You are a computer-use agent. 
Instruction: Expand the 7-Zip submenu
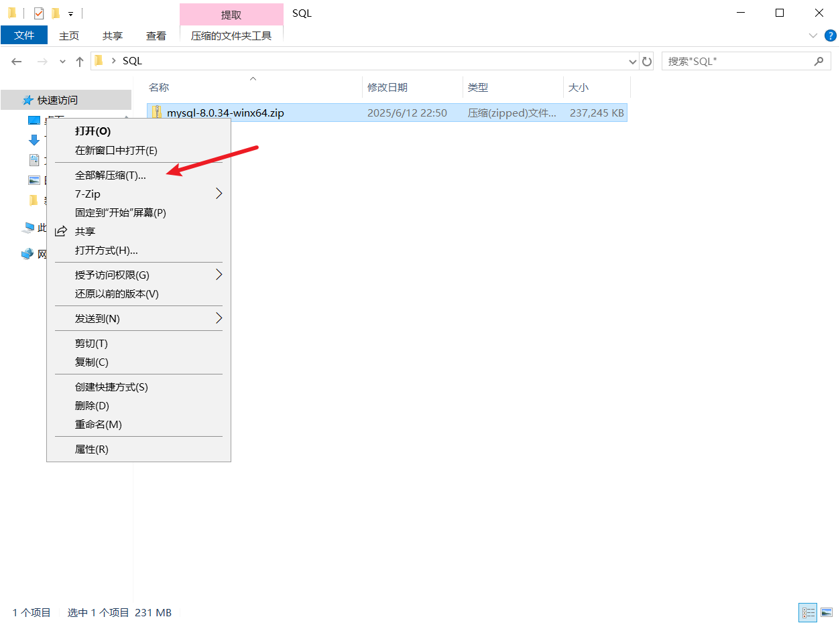pyautogui.click(x=219, y=194)
